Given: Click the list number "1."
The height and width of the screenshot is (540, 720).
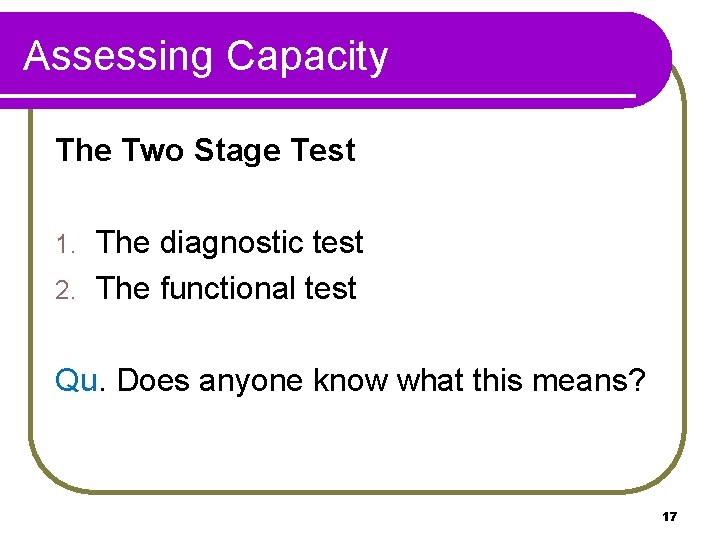Looking at the screenshot, I should tap(65, 244).
